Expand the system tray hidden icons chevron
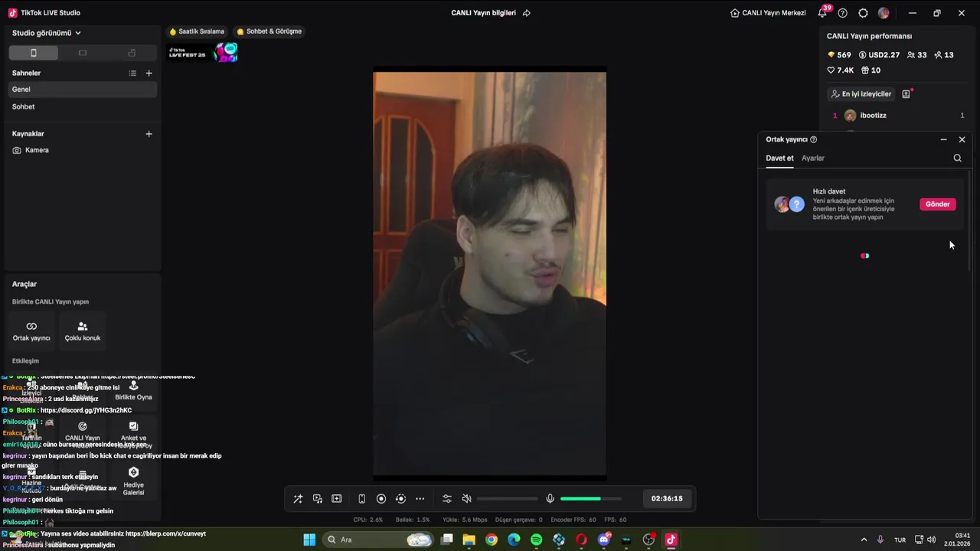Viewport: 980px width, 551px height. pyautogui.click(x=864, y=540)
